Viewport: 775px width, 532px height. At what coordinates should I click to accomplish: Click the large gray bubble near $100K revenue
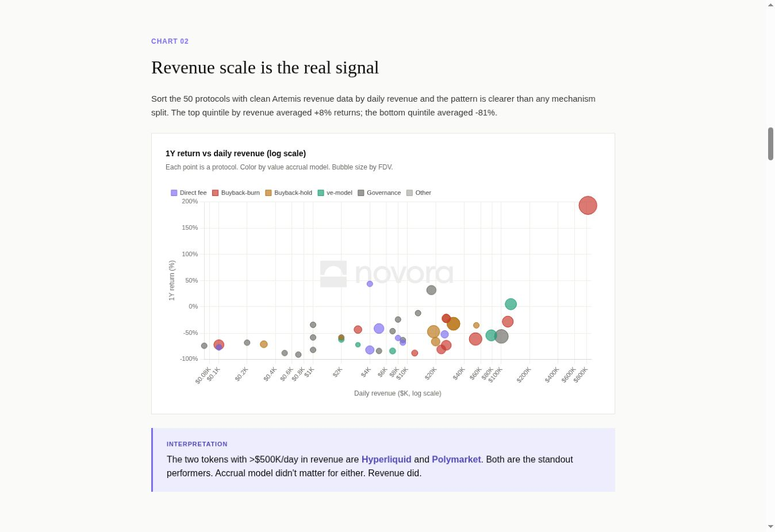tap(501, 337)
